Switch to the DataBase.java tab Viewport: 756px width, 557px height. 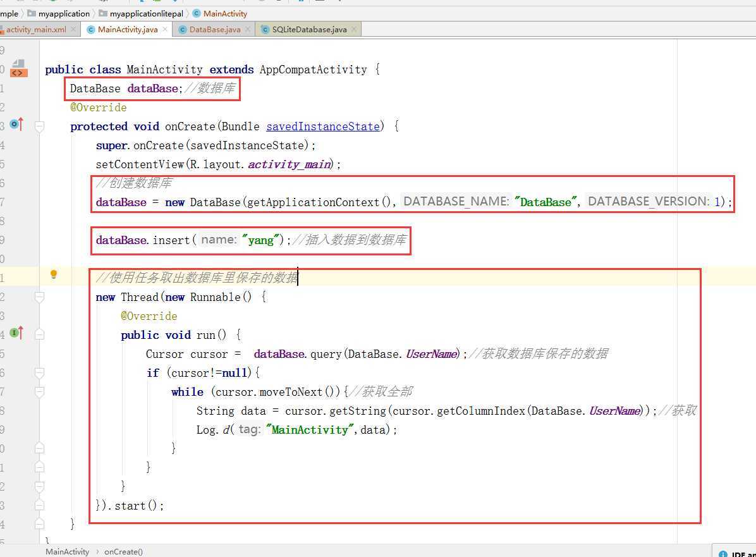click(x=214, y=30)
